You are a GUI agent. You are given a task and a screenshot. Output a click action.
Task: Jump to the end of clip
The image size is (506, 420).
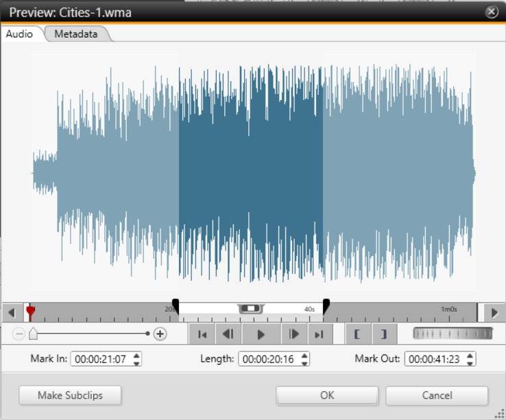(319, 334)
